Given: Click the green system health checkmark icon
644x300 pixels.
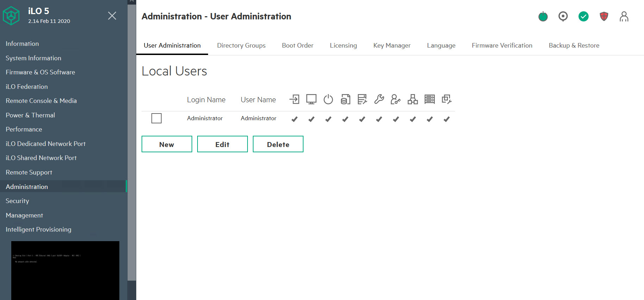Looking at the screenshot, I should click(583, 17).
